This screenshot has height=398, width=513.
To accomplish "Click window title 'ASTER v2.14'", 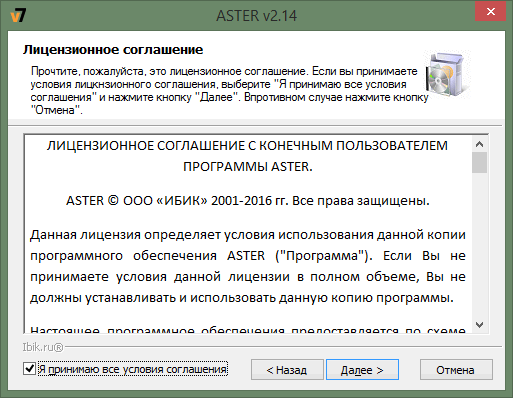I will (256, 16).
